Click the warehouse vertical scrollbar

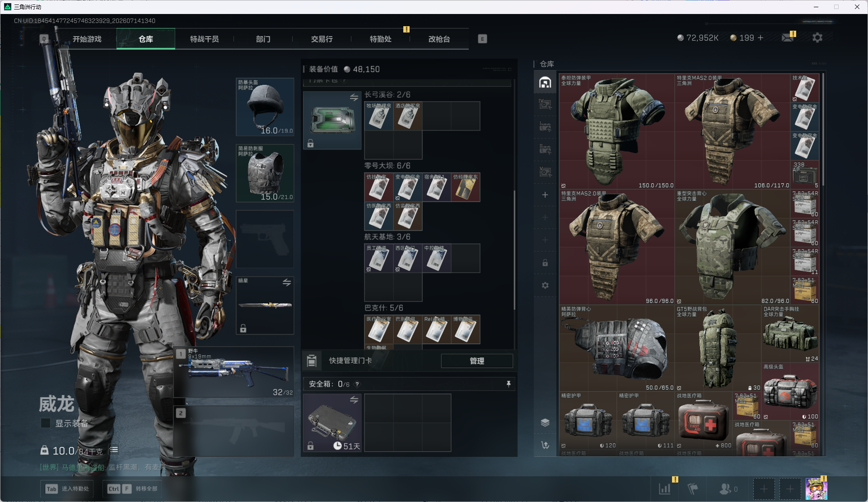[823, 129]
